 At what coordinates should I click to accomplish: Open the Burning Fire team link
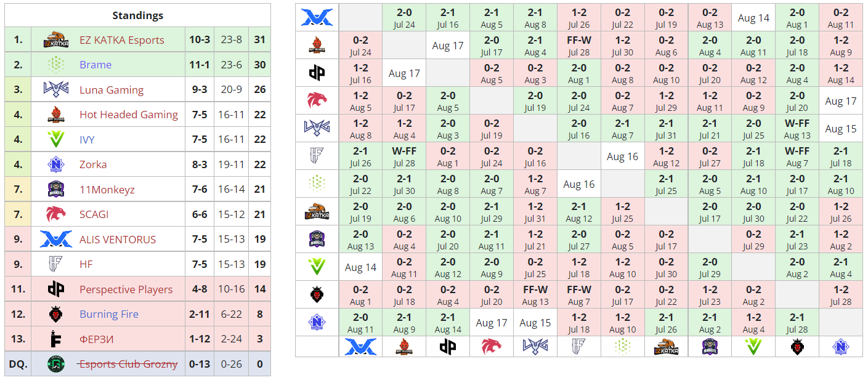109,314
